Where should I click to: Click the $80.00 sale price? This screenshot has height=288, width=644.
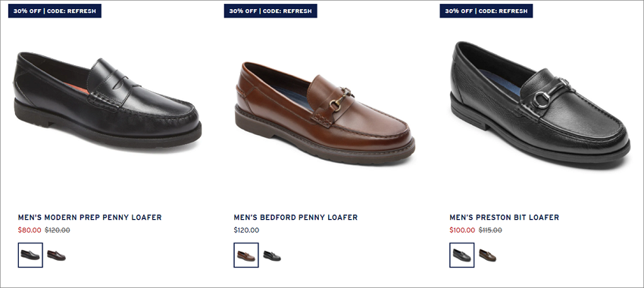point(30,230)
